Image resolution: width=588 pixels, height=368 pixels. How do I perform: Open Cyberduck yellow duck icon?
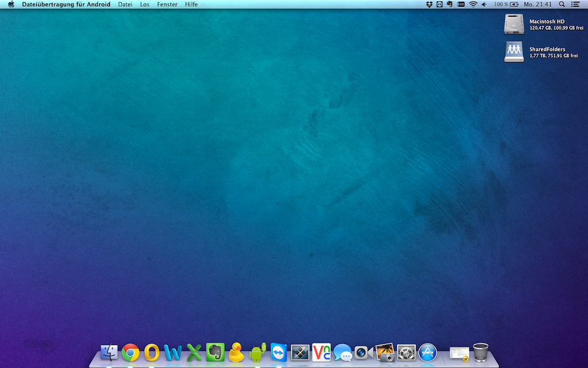coord(236,352)
